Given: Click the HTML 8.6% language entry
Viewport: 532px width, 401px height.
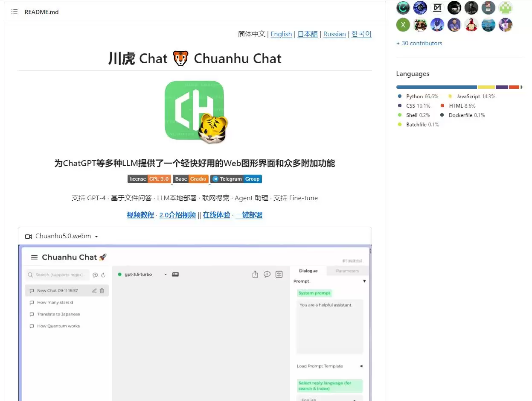Looking at the screenshot, I should point(458,106).
